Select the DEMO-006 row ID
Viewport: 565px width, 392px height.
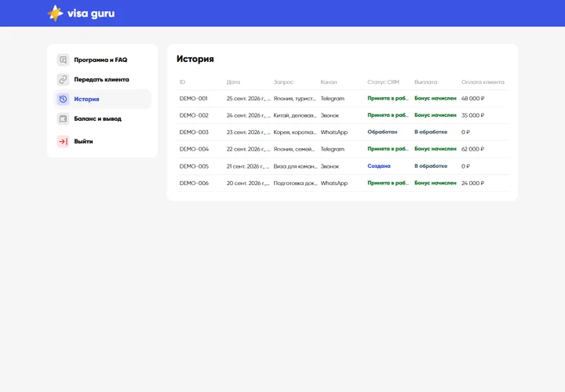tap(194, 183)
